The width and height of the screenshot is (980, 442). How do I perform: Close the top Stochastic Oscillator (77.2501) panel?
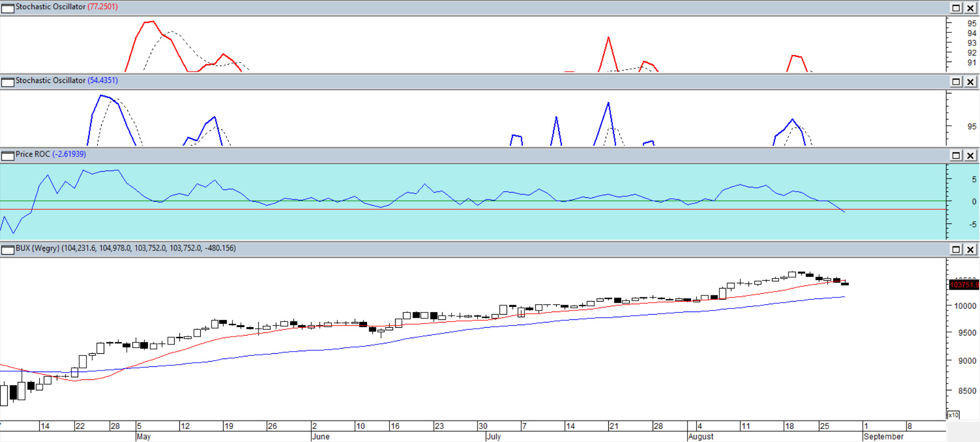pyautogui.click(x=970, y=8)
